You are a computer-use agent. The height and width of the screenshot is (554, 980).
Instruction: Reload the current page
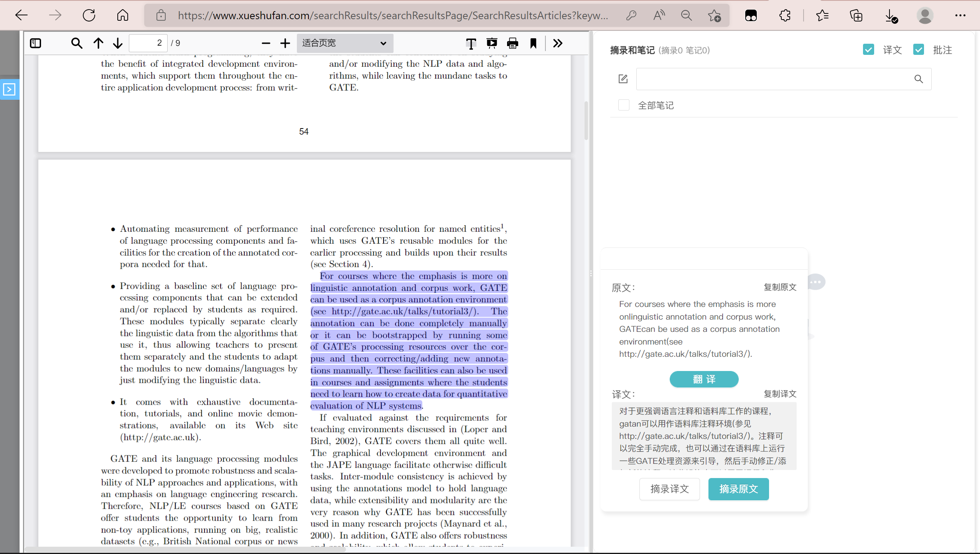pos(89,15)
